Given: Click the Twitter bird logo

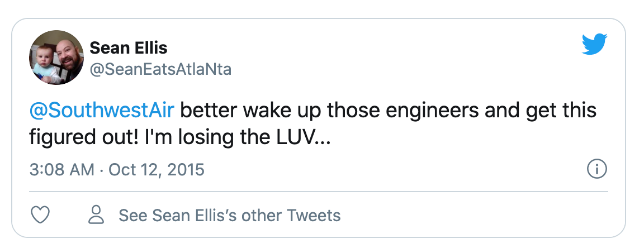Looking at the screenshot, I should 594,44.
